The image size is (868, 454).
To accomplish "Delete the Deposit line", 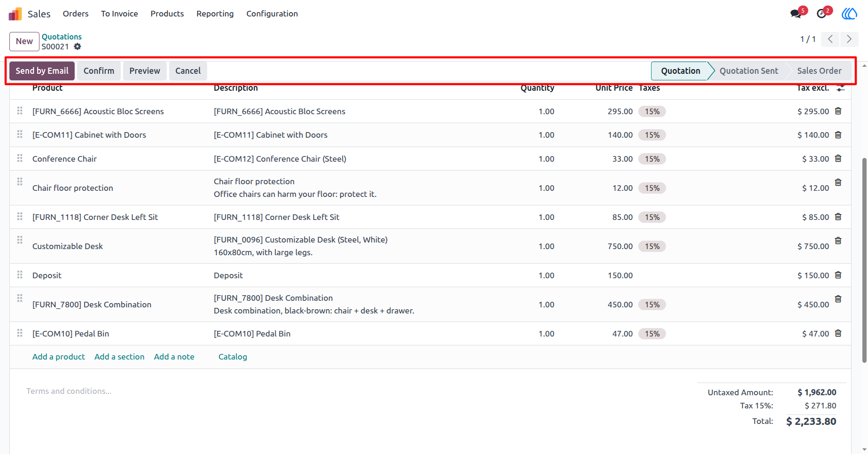I will pos(838,275).
